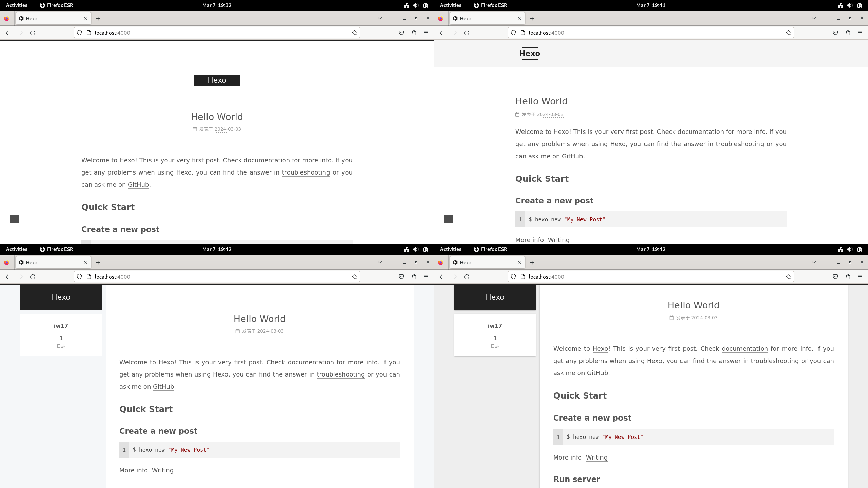Click Activities in top-left screen
The image size is (868, 488).
[x=17, y=5]
